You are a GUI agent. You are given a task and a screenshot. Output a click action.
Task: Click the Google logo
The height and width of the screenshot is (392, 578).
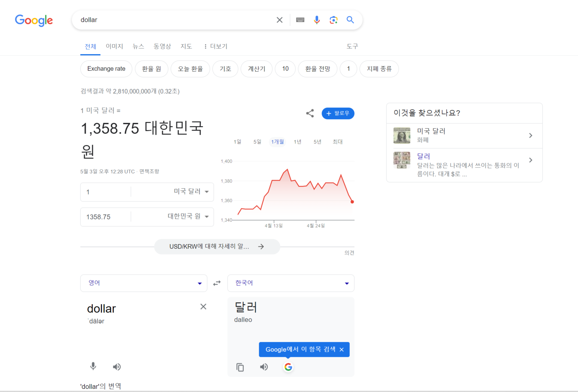(x=34, y=20)
